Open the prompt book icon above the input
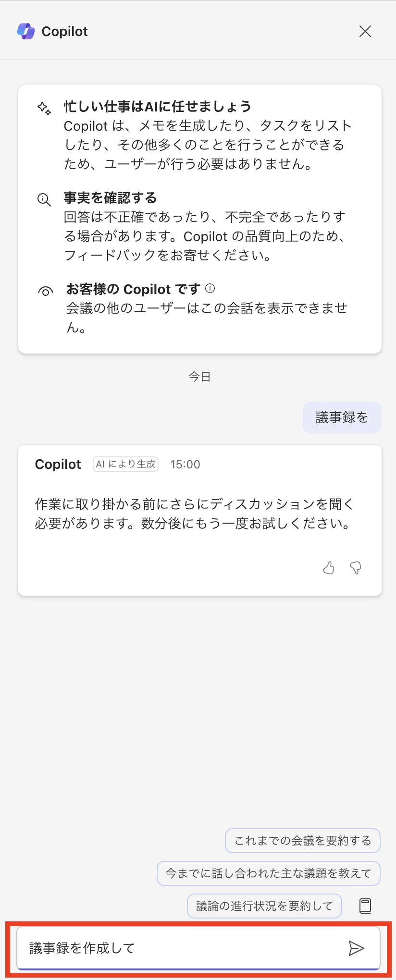Image resolution: width=396 pixels, height=980 pixels. (x=365, y=906)
